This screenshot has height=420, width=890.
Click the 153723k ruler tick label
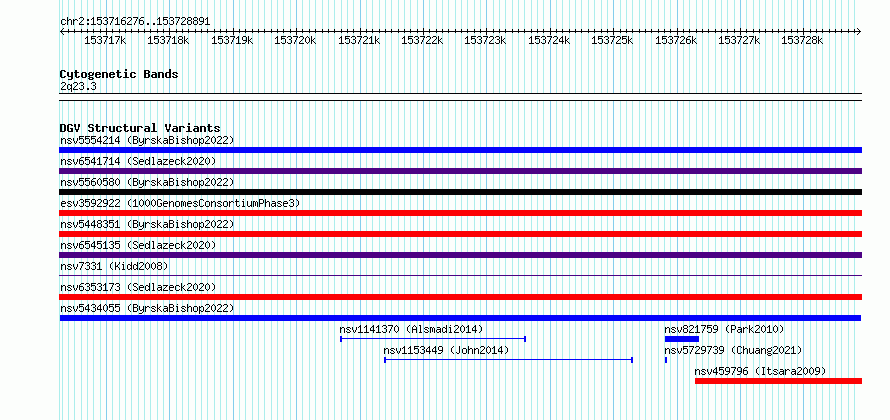pos(485,41)
